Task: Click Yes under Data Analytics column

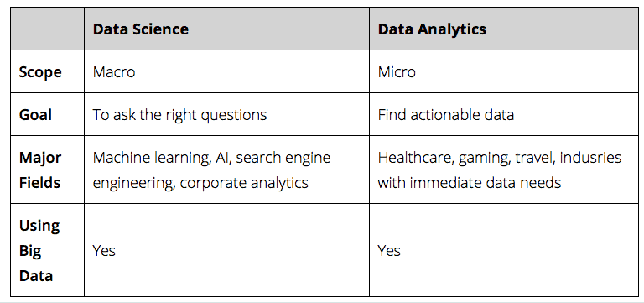Action: (x=389, y=250)
